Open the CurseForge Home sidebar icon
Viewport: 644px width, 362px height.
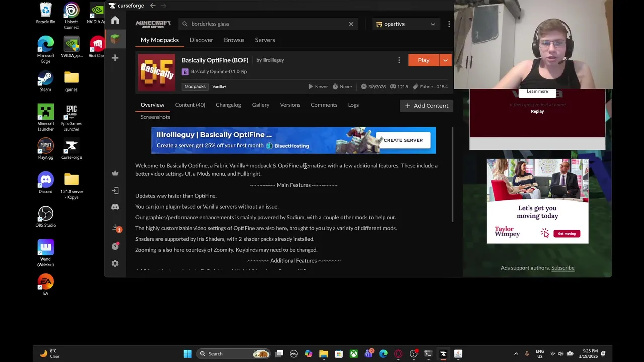pyautogui.click(x=115, y=20)
